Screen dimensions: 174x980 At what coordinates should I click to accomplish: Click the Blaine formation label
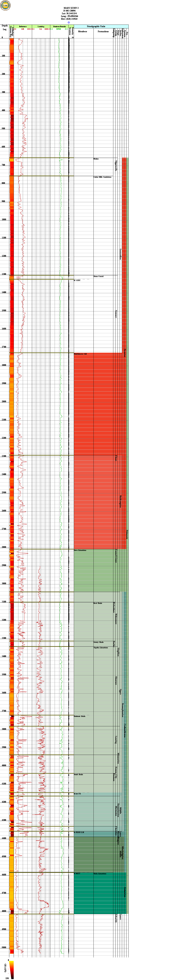(x=96, y=159)
